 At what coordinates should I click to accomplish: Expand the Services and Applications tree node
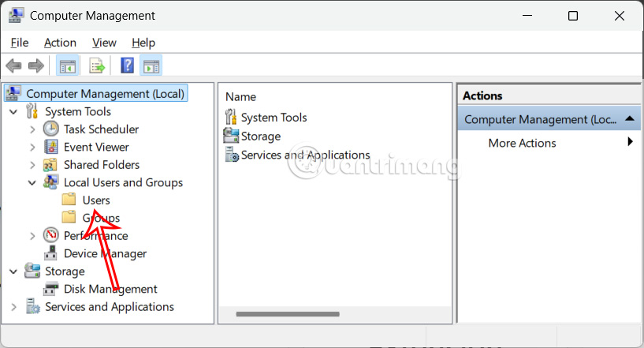click(x=13, y=307)
